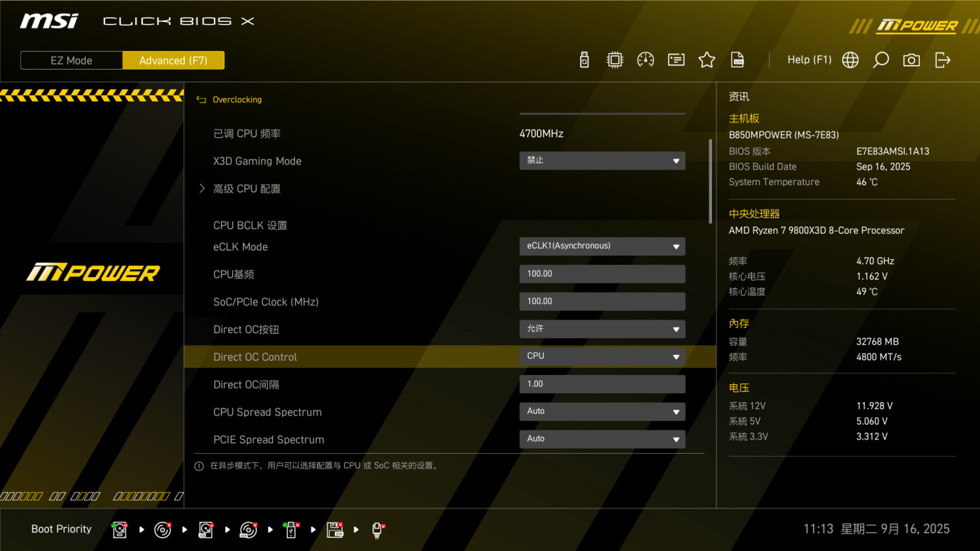Select the USB floppy boot device icon

tap(335, 530)
